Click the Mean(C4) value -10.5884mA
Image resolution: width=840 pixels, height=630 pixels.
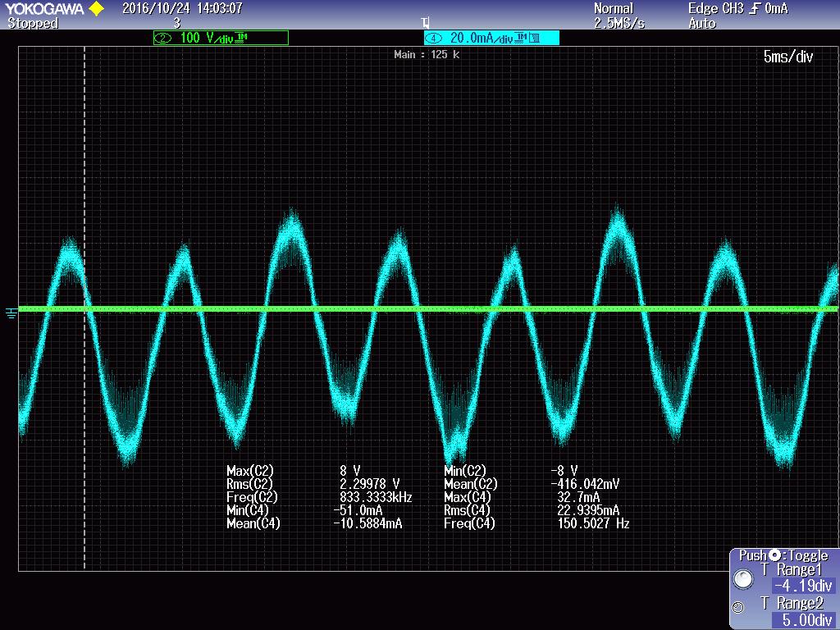coord(367,523)
